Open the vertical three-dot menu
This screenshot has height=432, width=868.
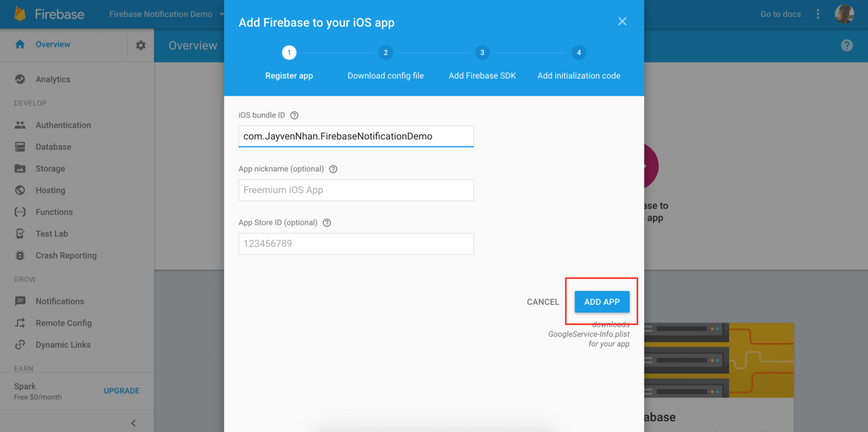click(x=818, y=14)
